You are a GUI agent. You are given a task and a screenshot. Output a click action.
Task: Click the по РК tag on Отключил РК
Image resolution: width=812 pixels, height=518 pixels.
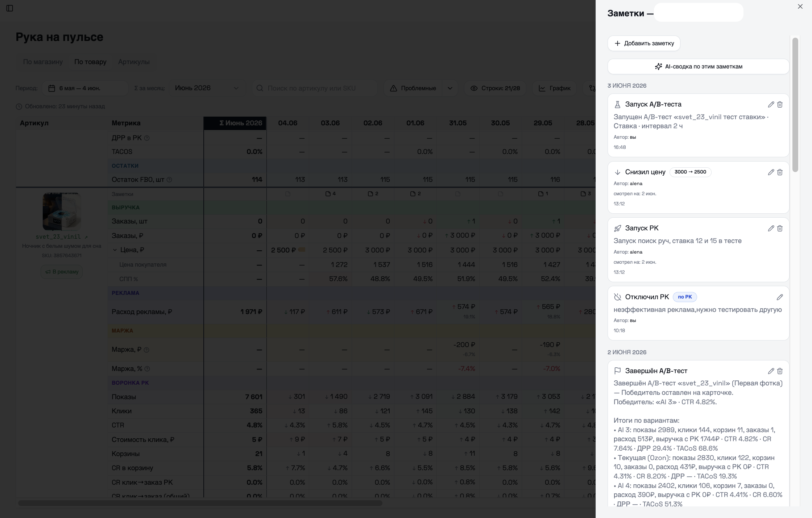click(685, 297)
